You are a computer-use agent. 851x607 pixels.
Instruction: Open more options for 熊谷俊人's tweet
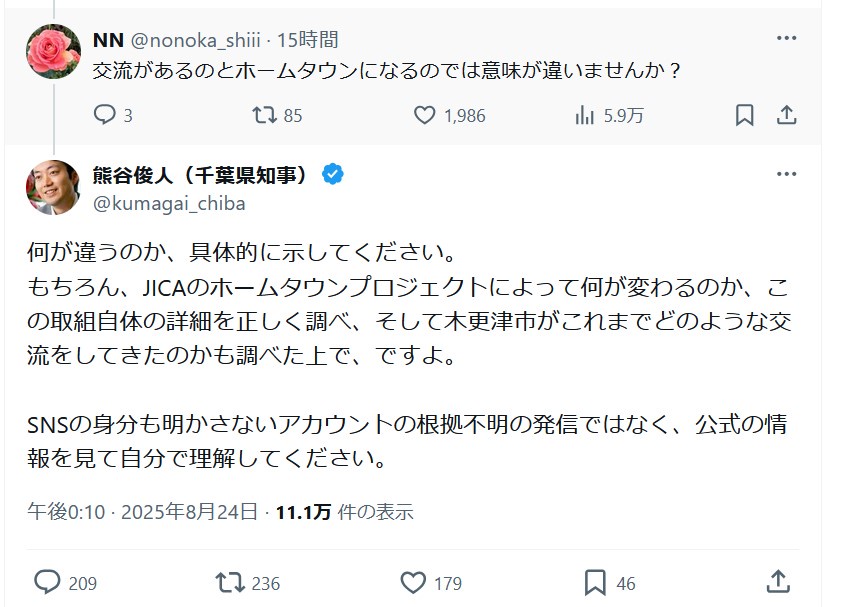point(787,175)
